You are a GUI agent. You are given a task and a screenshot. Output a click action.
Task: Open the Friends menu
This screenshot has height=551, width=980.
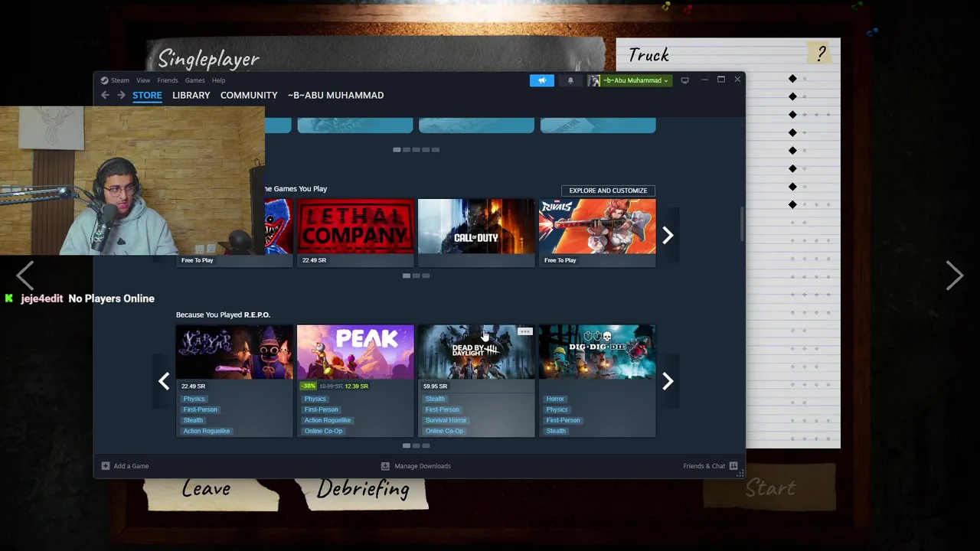(x=168, y=80)
